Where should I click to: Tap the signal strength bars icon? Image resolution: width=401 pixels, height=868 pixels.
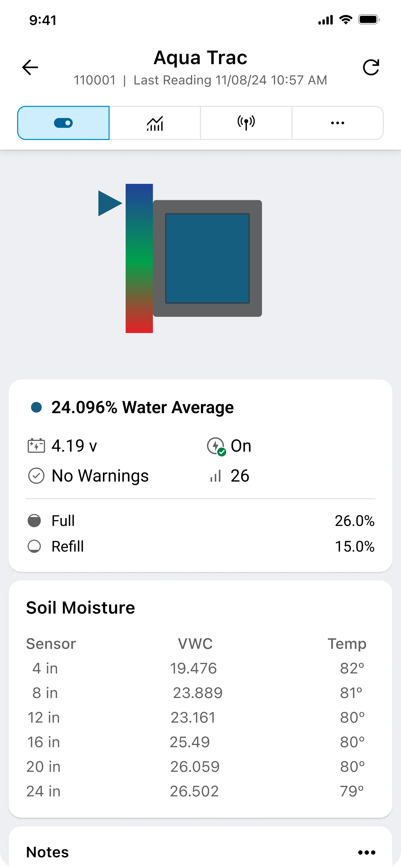pyautogui.click(x=216, y=476)
